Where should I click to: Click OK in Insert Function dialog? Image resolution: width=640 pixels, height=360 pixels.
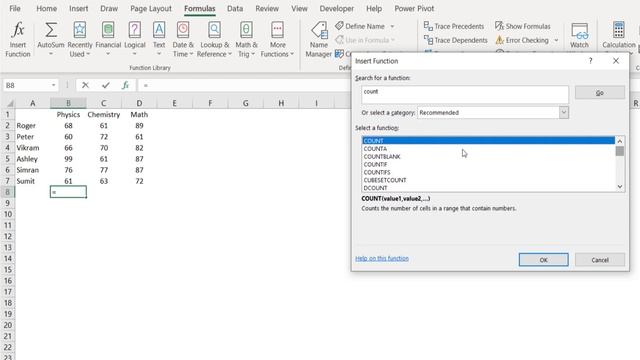coord(543,260)
